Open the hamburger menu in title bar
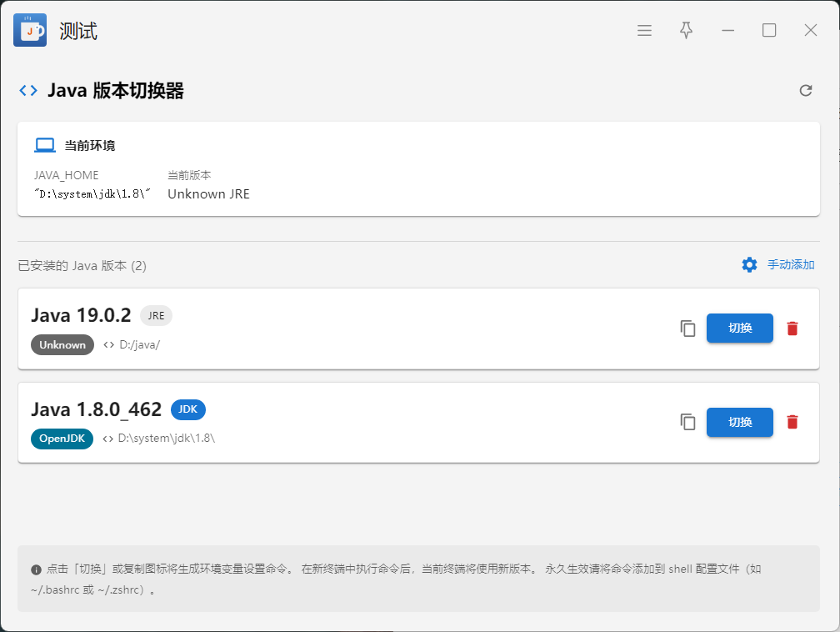The height and width of the screenshot is (632, 840). 644,31
